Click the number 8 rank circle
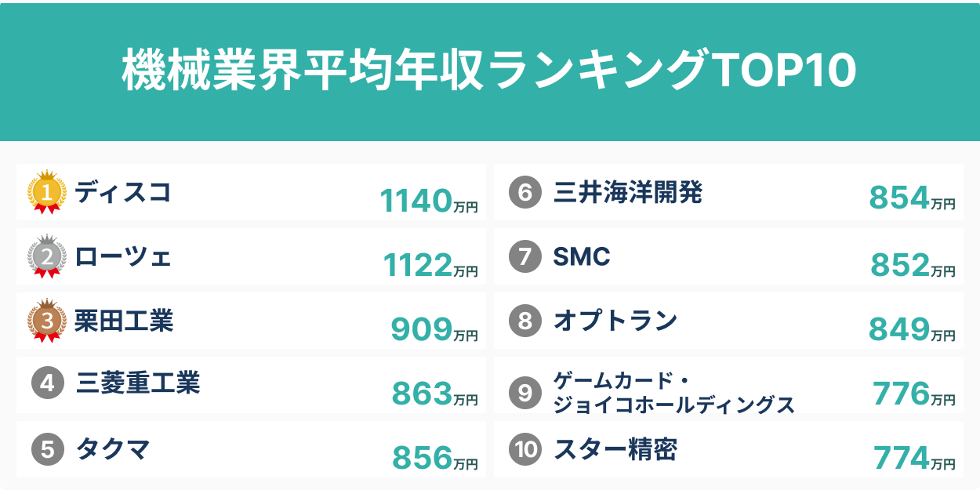 [x=525, y=321]
